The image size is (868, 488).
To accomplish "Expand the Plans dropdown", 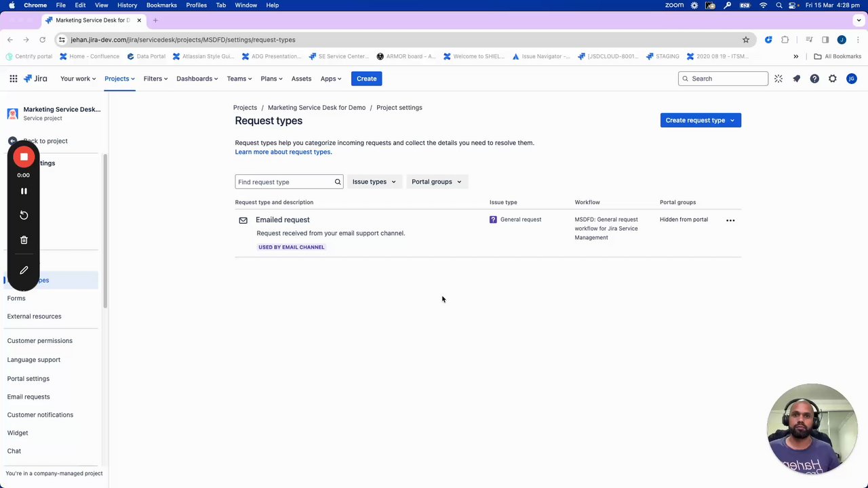I will coord(272,79).
